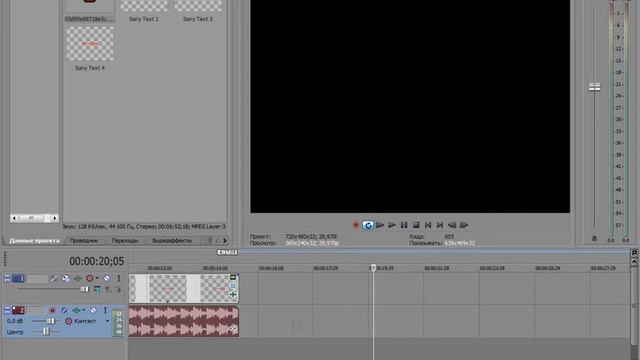Switch to Видеоэффекты tab

click(172, 240)
